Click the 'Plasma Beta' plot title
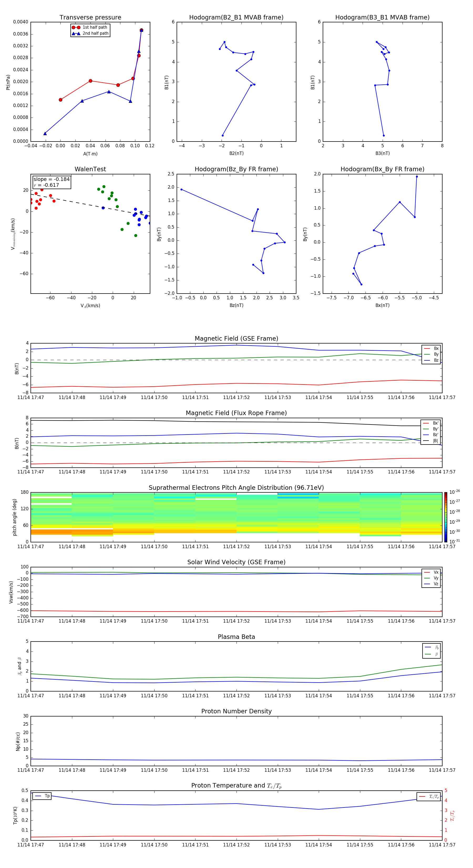This screenshot has height=868, width=473. click(236, 637)
